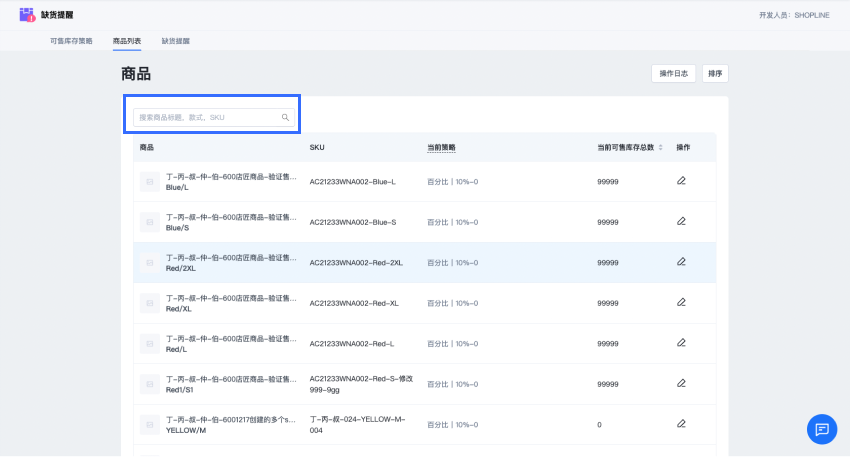Click the YELLOW/M variant label
850x457 pixels.
pyautogui.click(x=186, y=430)
